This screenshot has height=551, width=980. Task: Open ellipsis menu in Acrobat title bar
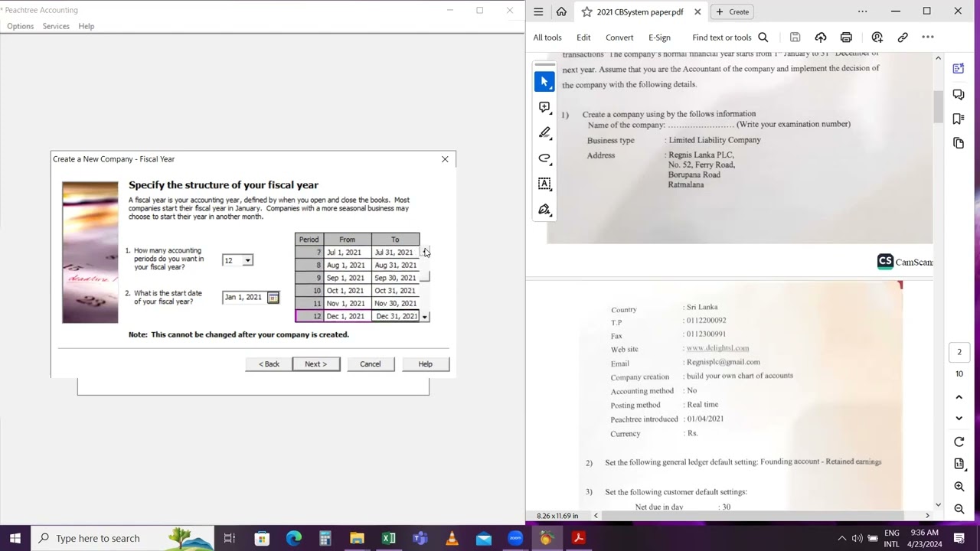[862, 11]
